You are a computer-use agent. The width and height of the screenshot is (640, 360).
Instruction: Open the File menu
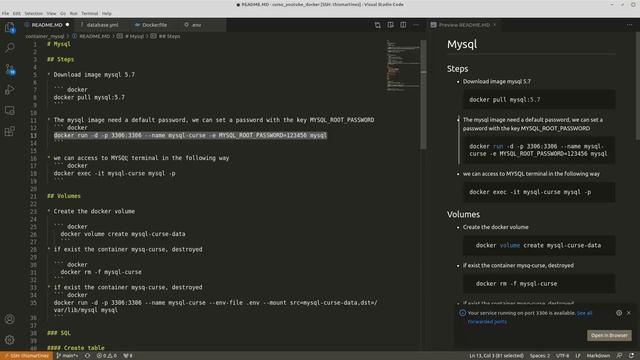tap(5, 13)
